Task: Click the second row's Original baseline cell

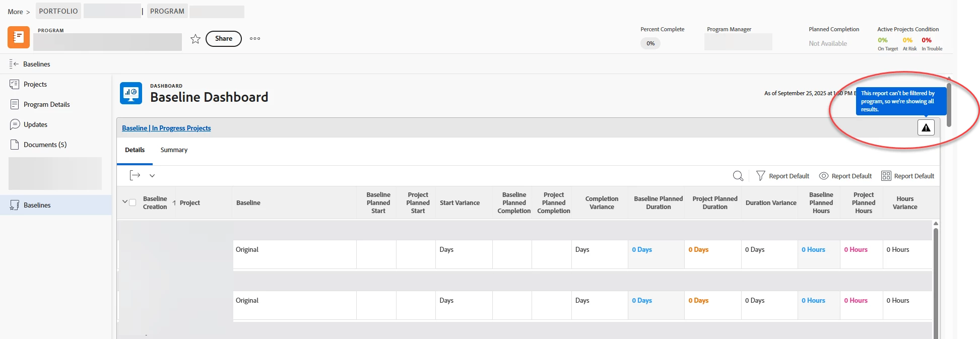Action: point(295,305)
